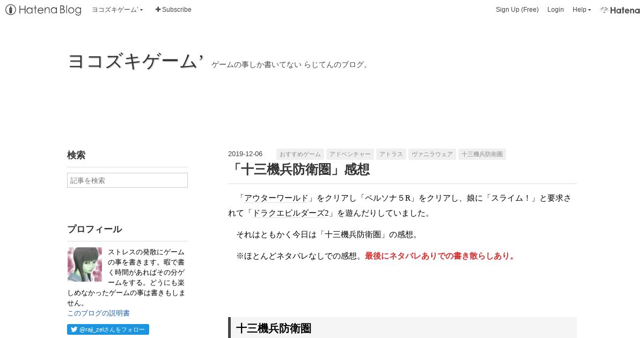Open the ヨコズキゲーム' blog title
Viewport: 644px width, 338px height.
click(136, 62)
